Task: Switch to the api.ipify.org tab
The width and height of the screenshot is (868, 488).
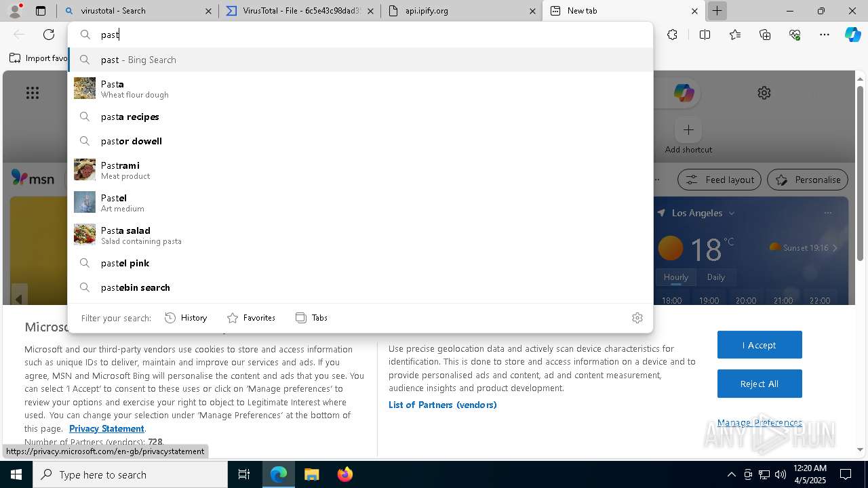Action: coord(461,11)
